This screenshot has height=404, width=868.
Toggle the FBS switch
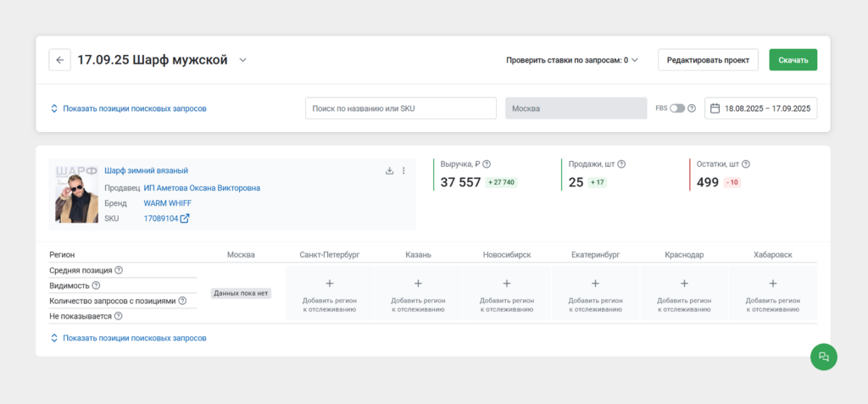[677, 108]
